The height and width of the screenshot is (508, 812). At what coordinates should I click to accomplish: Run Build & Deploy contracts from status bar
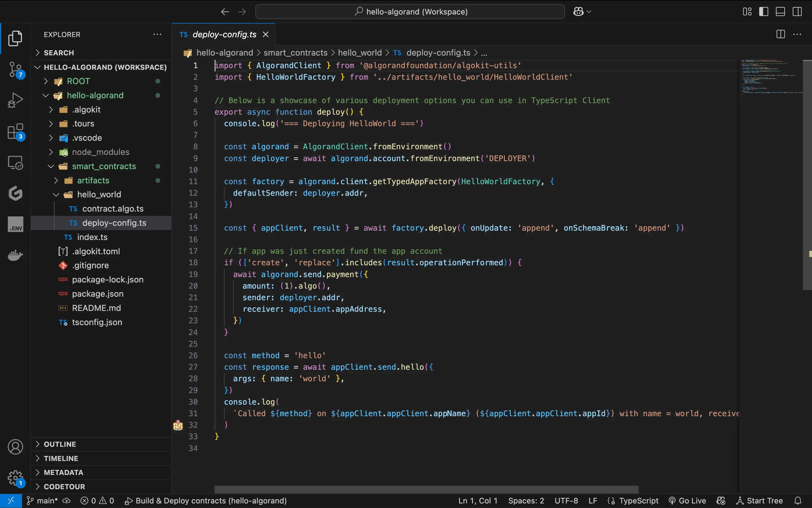pos(206,500)
